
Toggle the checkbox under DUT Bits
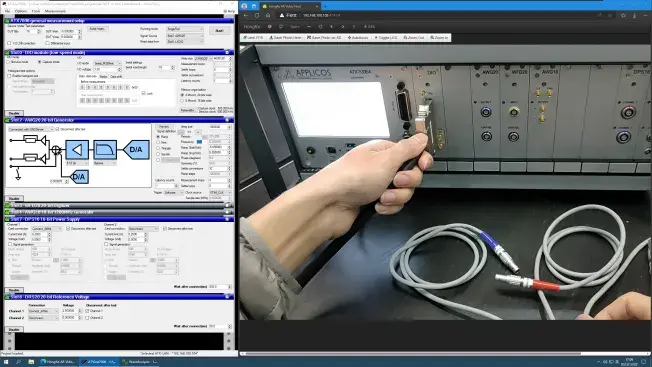pyautogui.click(x=9, y=43)
